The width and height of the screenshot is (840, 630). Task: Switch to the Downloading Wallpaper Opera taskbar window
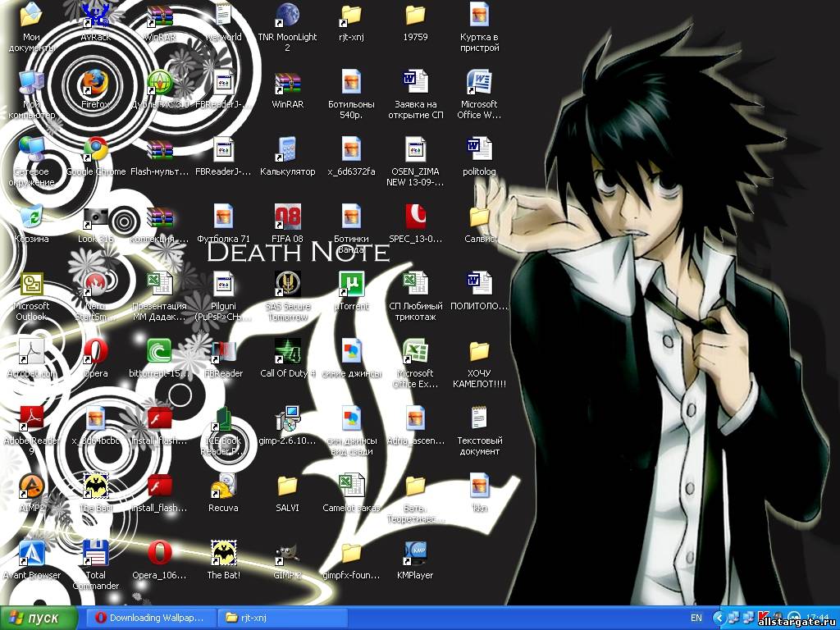click(x=150, y=618)
